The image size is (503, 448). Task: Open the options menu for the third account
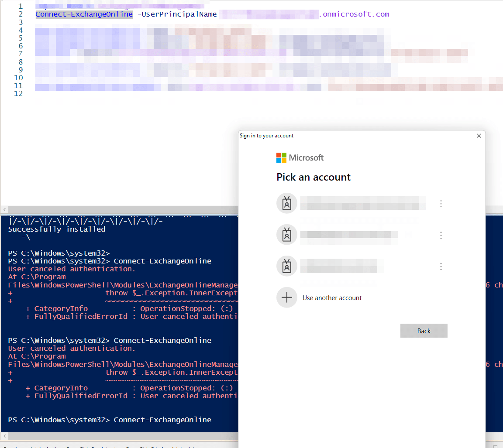click(x=441, y=266)
